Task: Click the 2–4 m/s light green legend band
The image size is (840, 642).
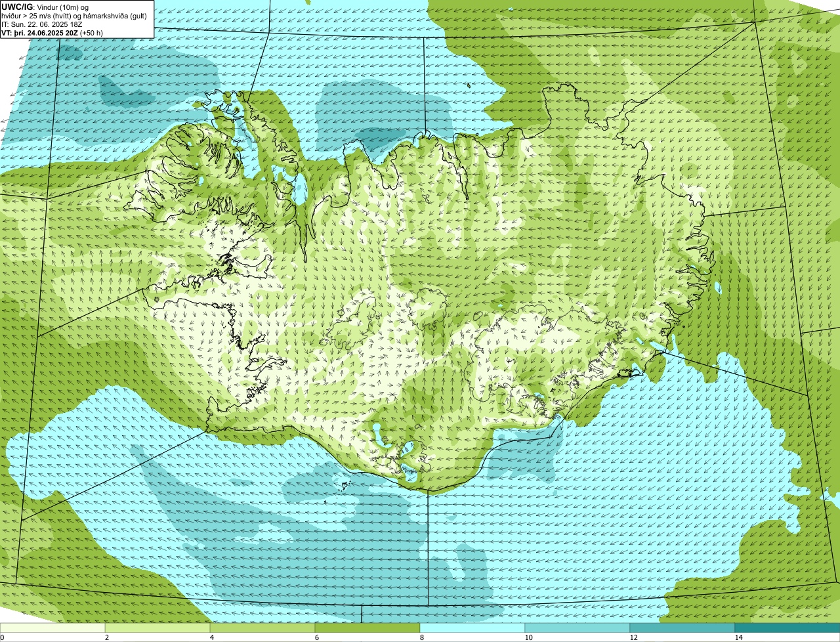Action: [157, 628]
